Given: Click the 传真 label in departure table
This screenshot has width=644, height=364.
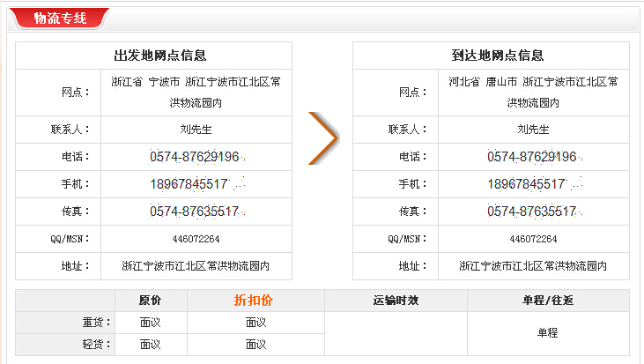Looking at the screenshot, I should 76,212.
